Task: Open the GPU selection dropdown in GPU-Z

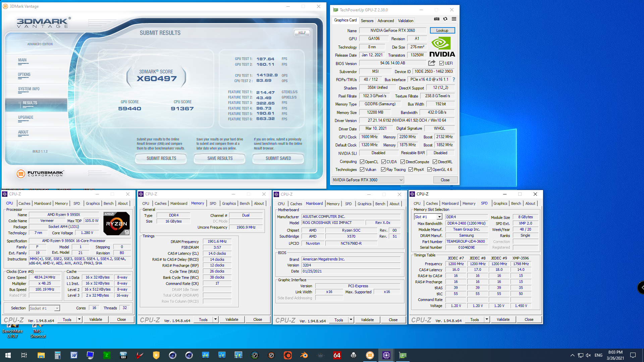Action: coord(368,180)
